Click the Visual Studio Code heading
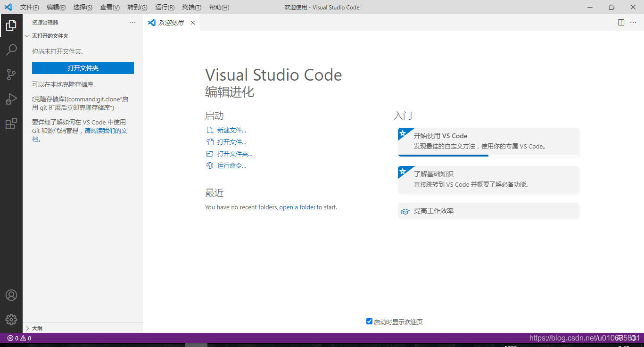The image size is (644, 347). 273,75
